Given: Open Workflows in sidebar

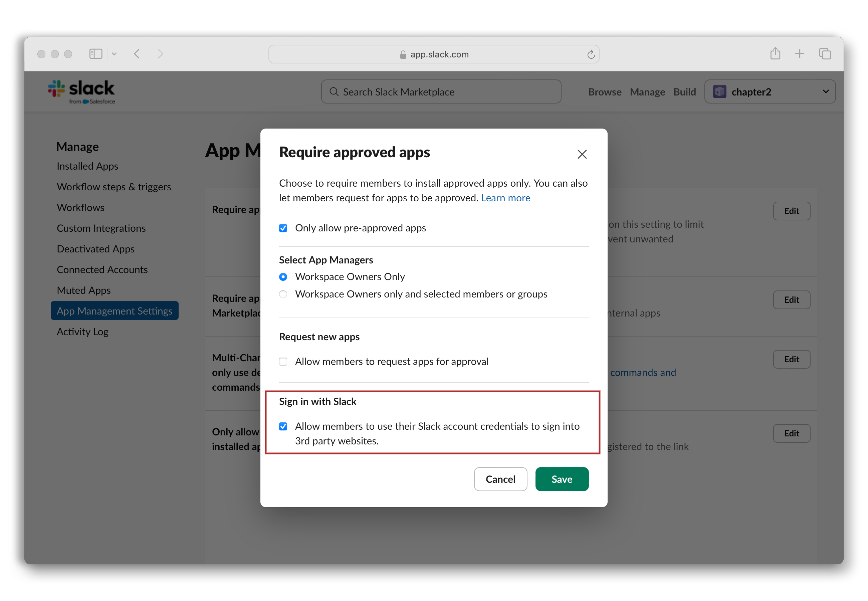Looking at the screenshot, I should coord(80,207).
